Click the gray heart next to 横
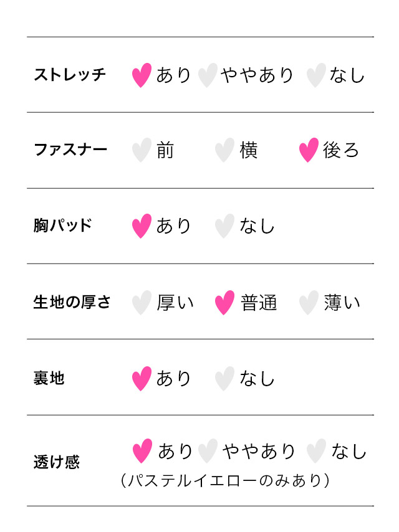Screen dimensions: 399x532 coord(224,150)
